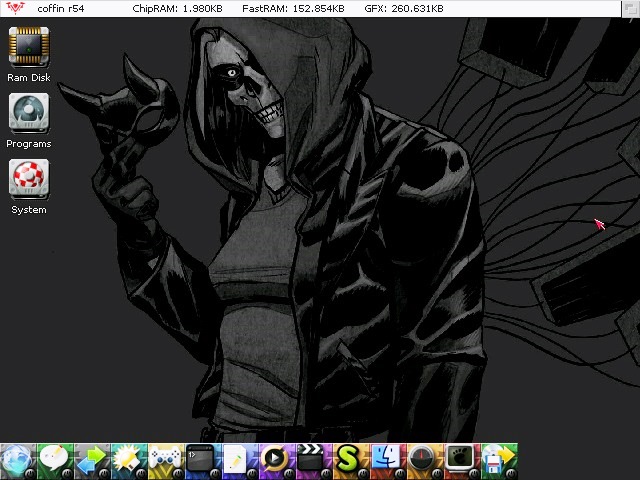Open the game controller dock icon

[x=167, y=461]
